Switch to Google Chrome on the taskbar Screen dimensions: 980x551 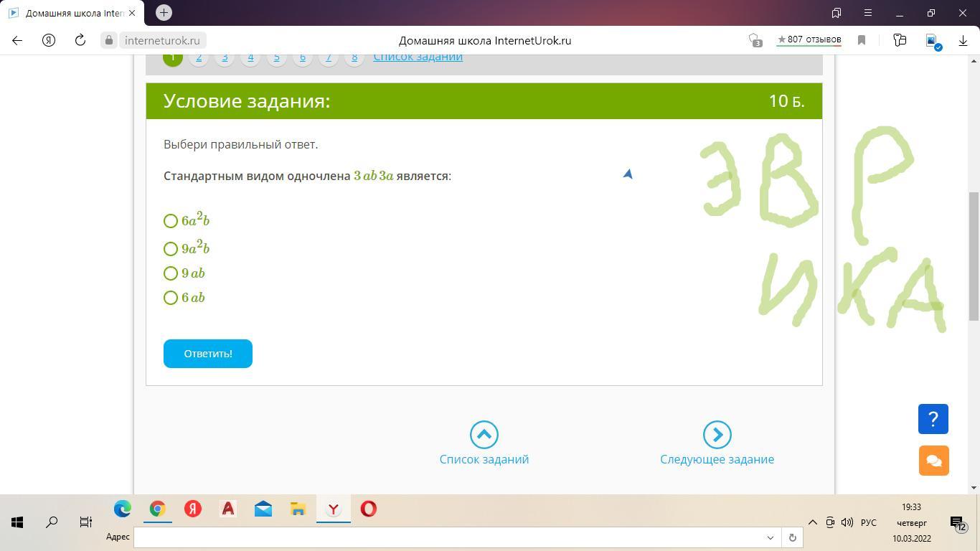tap(158, 509)
